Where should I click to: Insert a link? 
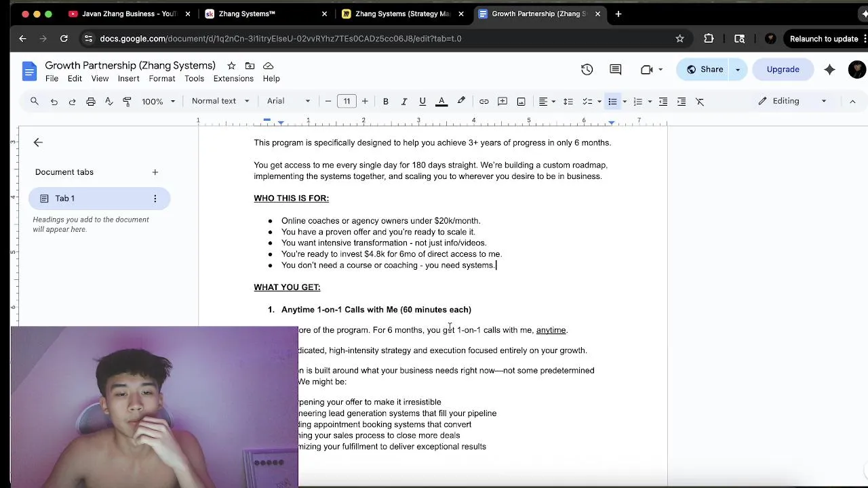pos(484,101)
